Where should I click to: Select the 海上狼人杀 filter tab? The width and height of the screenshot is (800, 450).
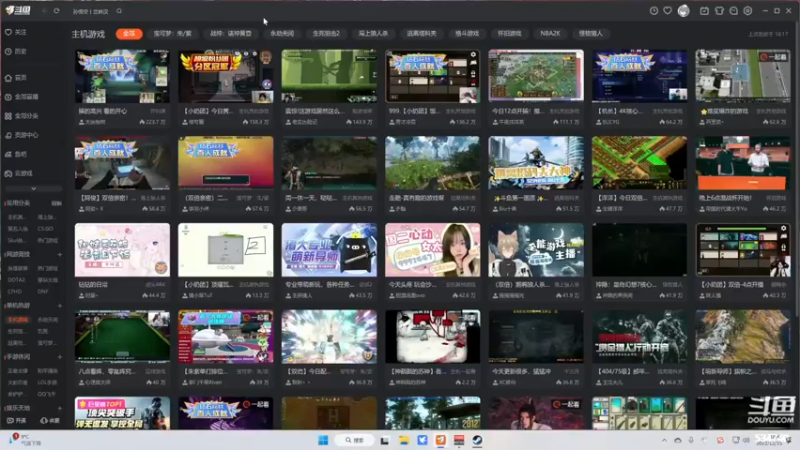tap(373, 33)
